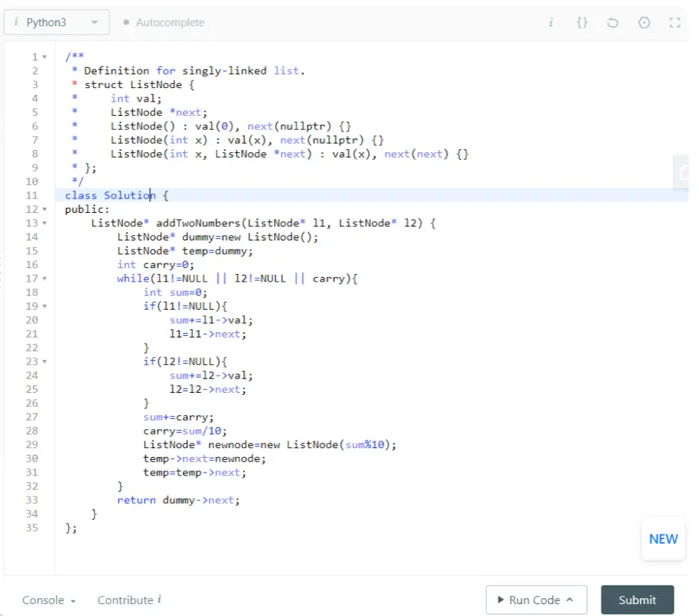Click the curly braces format icon

click(x=582, y=22)
